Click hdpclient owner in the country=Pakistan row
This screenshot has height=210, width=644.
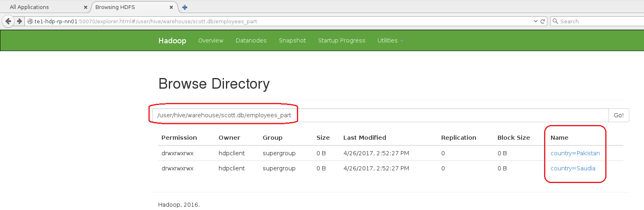tap(232, 153)
